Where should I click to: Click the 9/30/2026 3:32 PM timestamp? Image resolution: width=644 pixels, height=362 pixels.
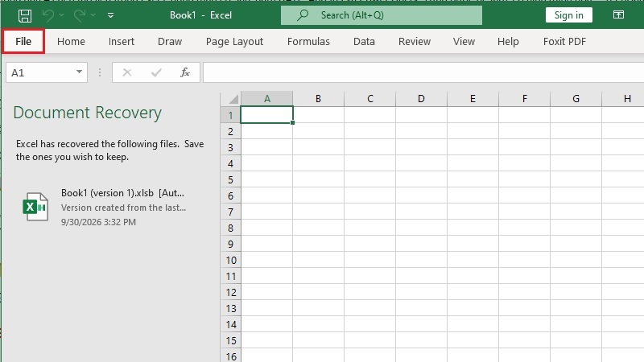point(98,222)
